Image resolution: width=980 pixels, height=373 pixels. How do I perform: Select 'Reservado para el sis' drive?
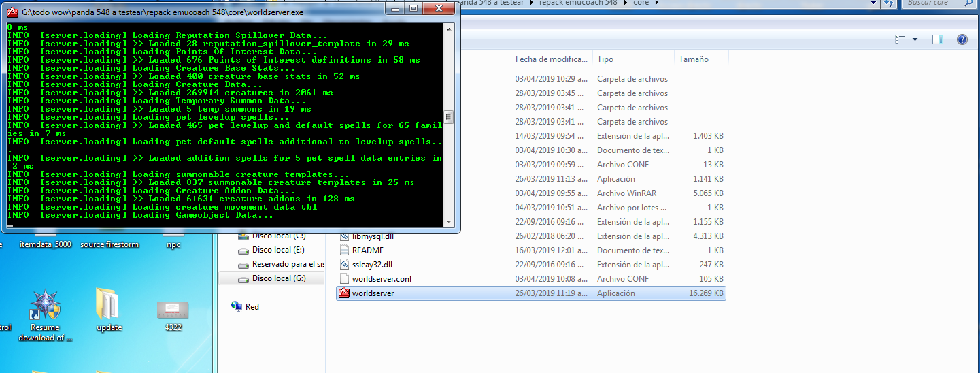[288, 264]
